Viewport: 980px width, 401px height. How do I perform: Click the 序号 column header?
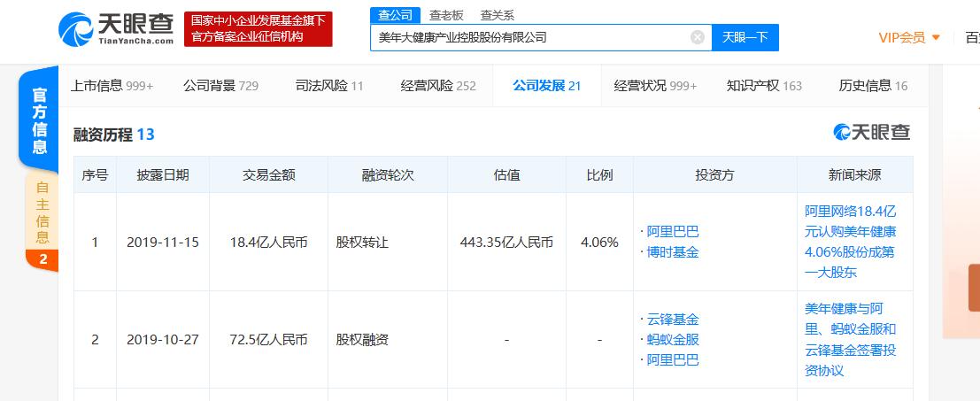(x=95, y=175)
